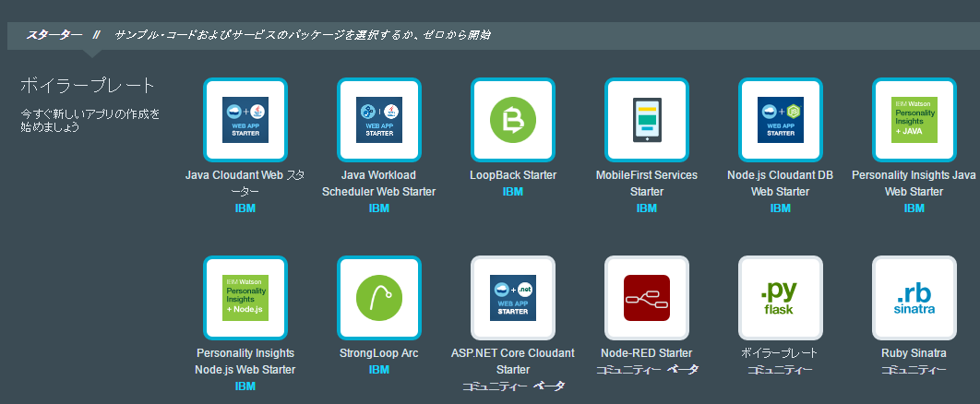Click コミュニティー under the flask ボイラープレート
980x404 pixels.
coord(780,370)
